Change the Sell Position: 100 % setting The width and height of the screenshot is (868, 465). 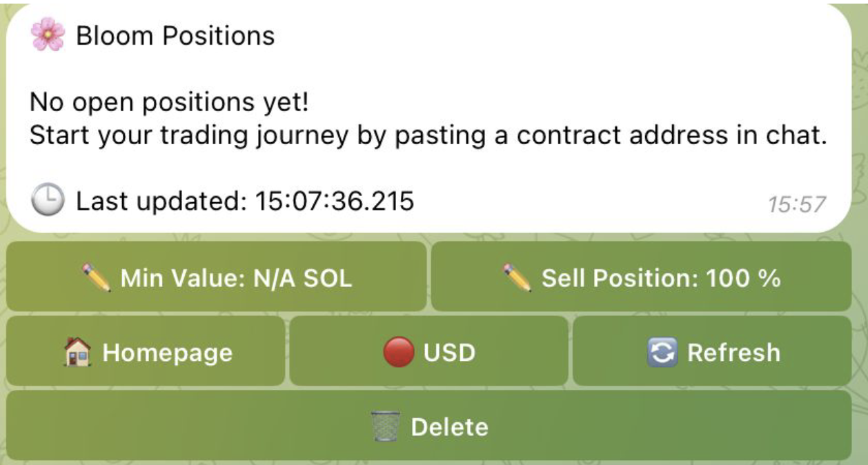point(641,277)
